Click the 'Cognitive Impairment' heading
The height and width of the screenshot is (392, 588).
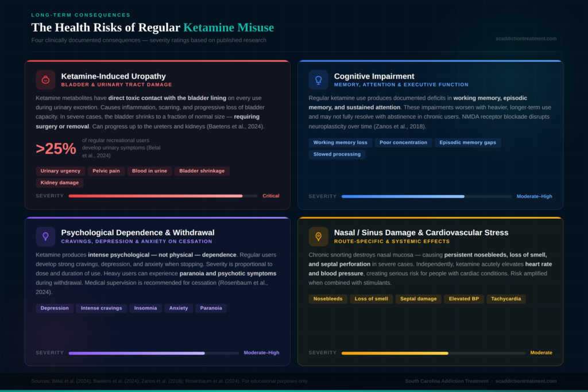374,76
